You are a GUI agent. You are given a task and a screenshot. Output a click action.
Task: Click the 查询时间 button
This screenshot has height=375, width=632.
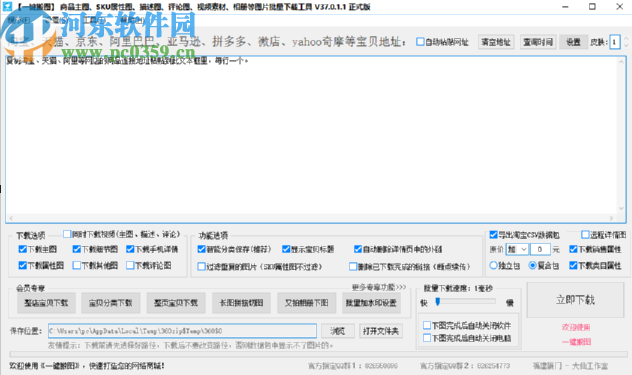coord(538,42)
